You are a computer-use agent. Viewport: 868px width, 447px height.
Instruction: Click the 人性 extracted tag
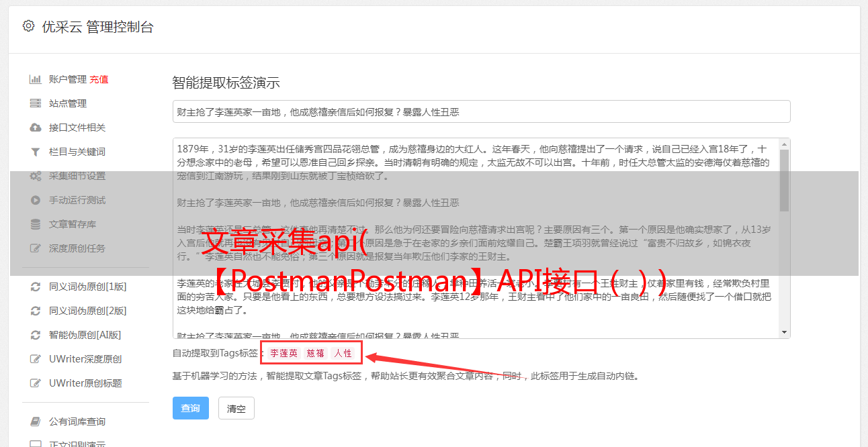pos(343,353)
